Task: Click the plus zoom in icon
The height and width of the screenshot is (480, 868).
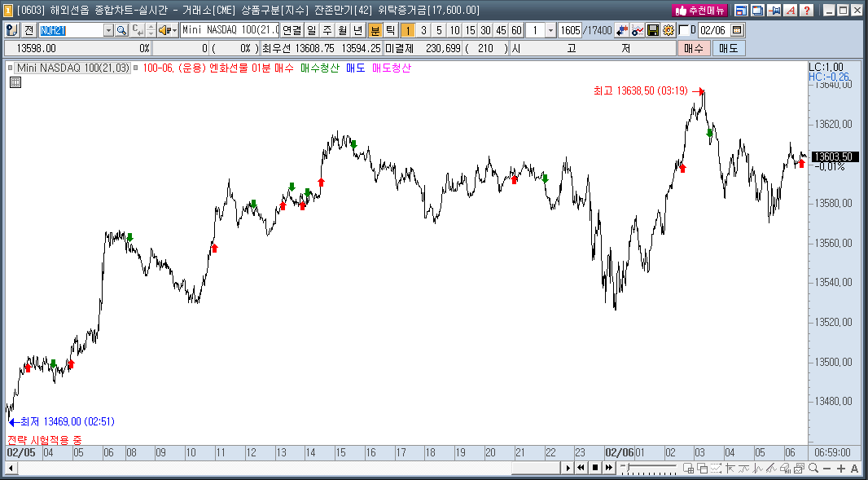Action: click(x=841, y=469)
